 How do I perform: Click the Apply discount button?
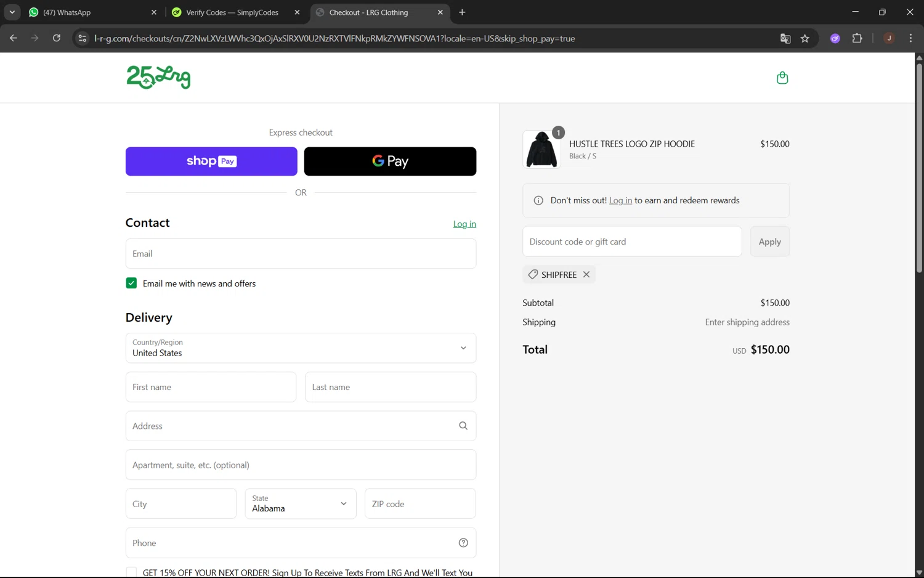pos(770,242)
